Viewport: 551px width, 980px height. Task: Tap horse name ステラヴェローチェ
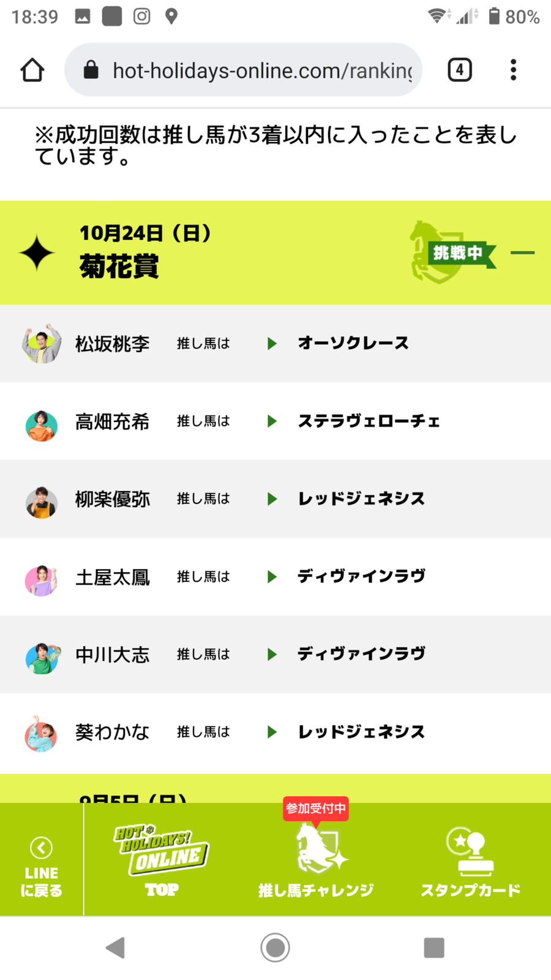pos(369,421)
